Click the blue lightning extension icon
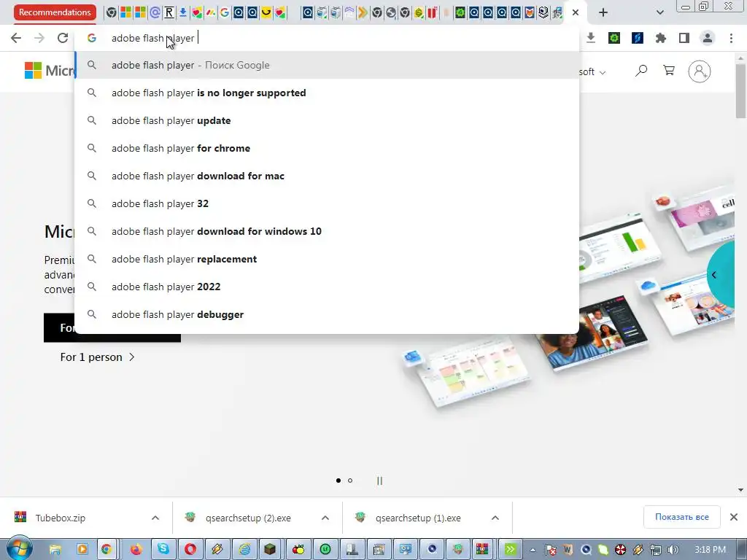This screenshot has height=560, width=747. coord(638,38)
